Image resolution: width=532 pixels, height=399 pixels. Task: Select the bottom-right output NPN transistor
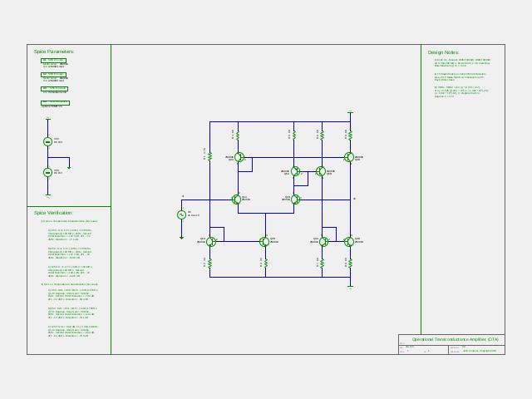(349, 242)
